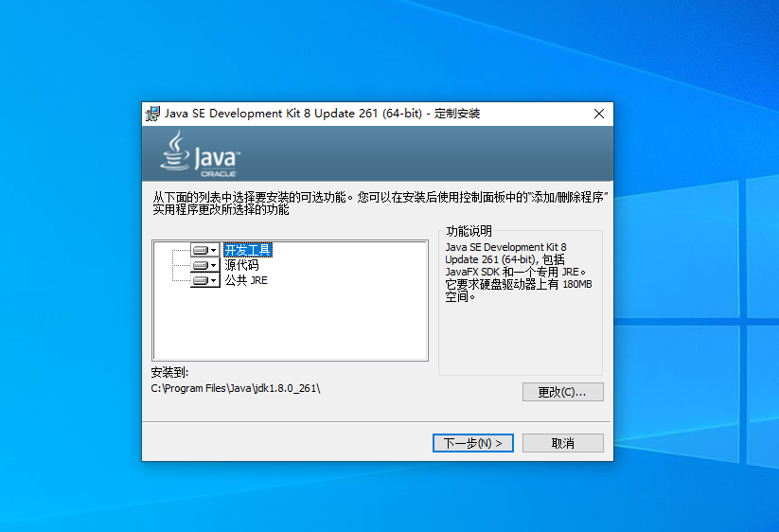Cancel installation with 取消 button
Viewport: 779px width, 532px height.
pyautogui.click(x=563, y=443)
